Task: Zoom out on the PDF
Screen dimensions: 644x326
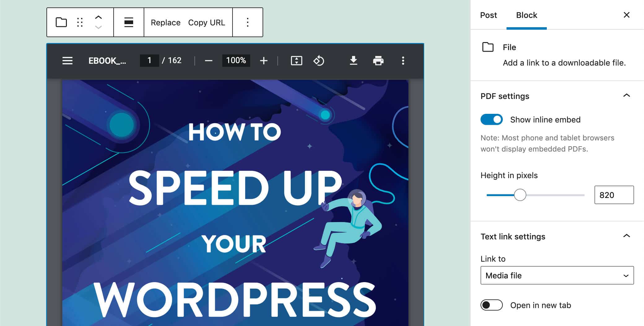Action: coord(208,60)
